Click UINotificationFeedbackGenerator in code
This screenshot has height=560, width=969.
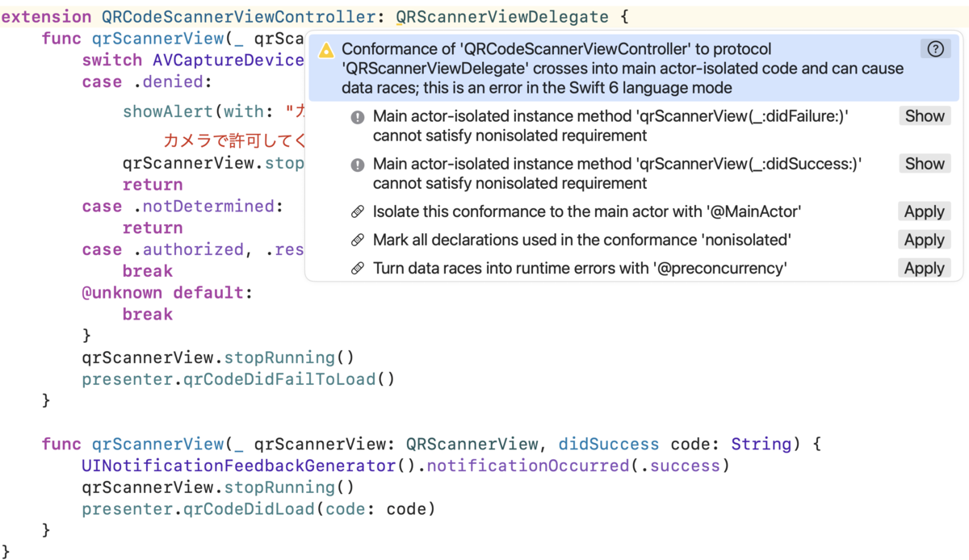[x=238, y=466]
